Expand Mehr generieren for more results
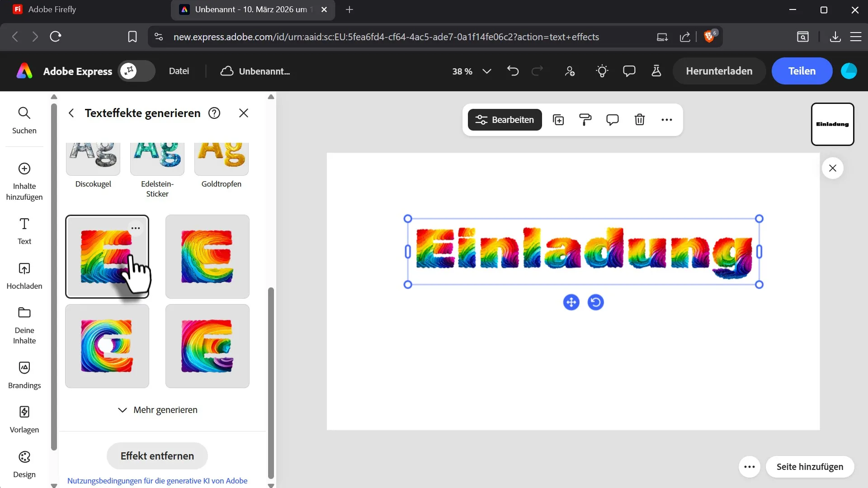Image resolution: width=868 pixels, height=488 pixels. [x=157, y=410]
